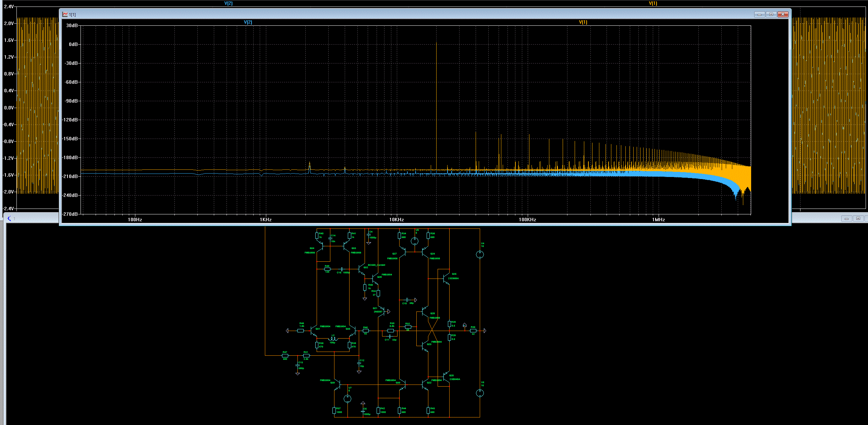This screenshot has width=868, height=425.
Task: Maximize the FFT plot window
Action: point(771,14)
